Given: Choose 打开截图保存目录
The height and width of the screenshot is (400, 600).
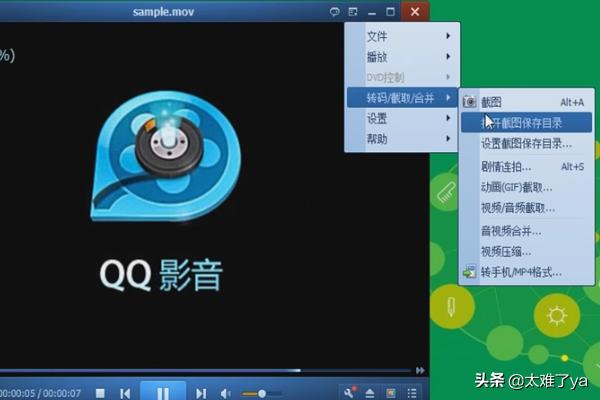Looking at the screenshot, I should [525, 122].
